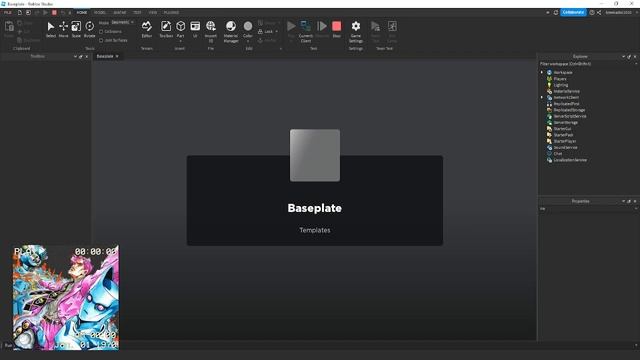Select Lighting in Explorer
This screenshot has width=640, height=360.
(560, 85)
